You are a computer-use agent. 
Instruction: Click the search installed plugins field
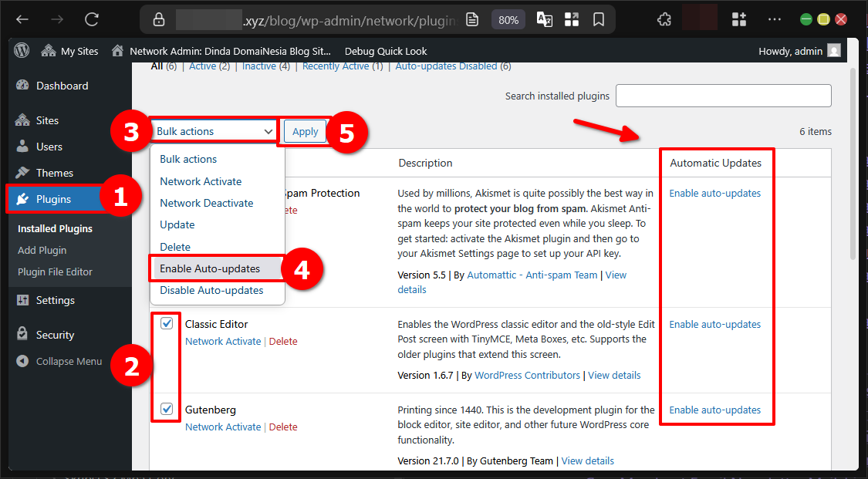pos(723,95)
